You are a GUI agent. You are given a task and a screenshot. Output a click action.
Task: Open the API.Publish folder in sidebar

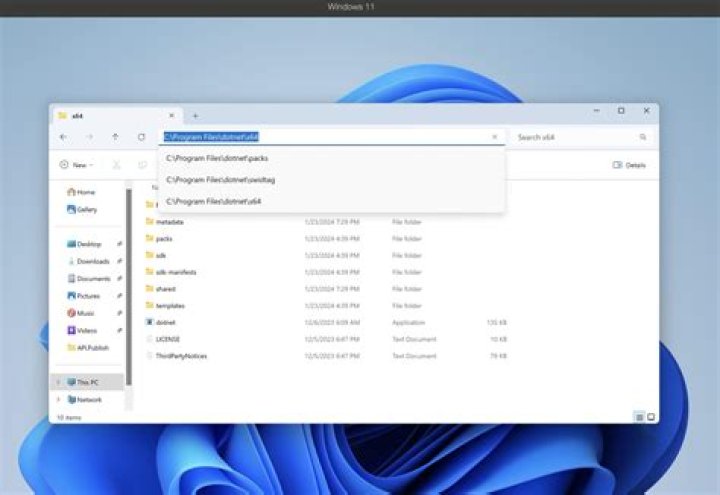point(88,348)
